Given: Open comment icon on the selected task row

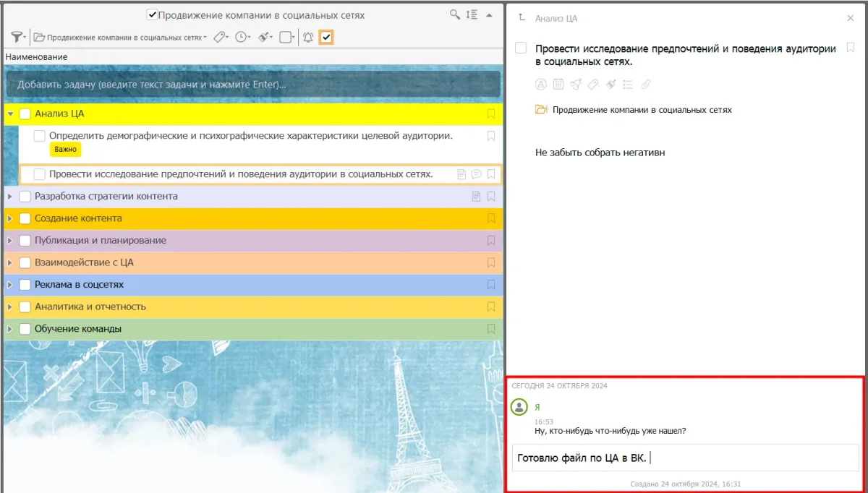Looking at the screenshot, I should (x=476, y=174).
